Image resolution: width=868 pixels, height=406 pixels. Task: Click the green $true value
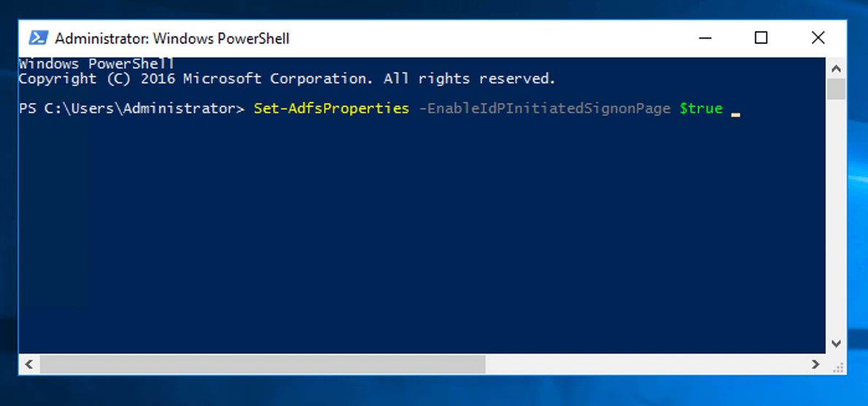click(x=700, y=109)
